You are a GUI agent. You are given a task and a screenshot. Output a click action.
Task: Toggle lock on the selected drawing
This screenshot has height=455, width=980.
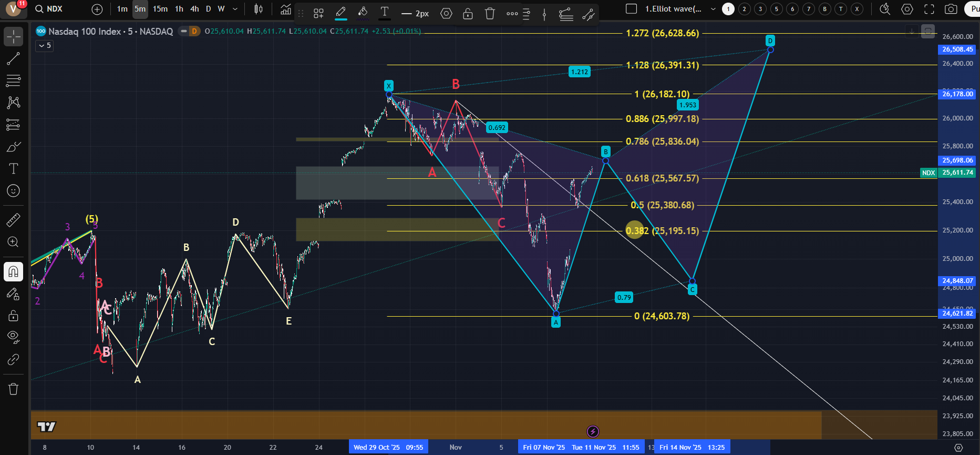[x=468, y=14]
